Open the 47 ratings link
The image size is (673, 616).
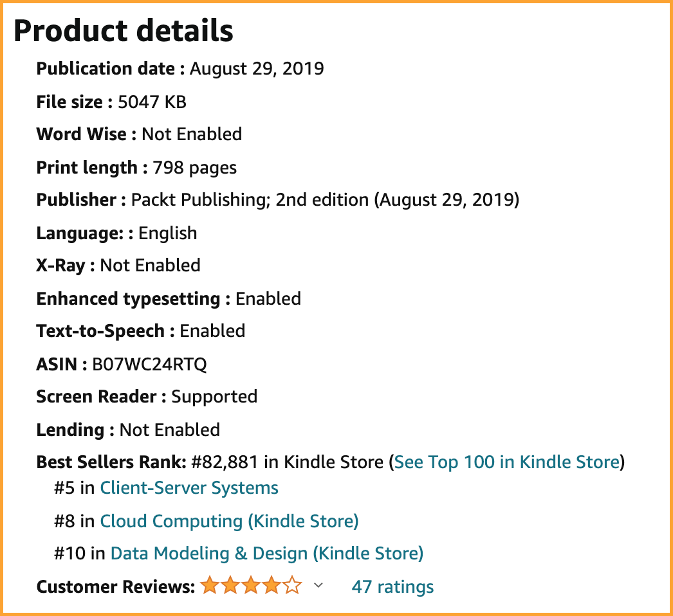pyautogui.click(x=392, y=586)
